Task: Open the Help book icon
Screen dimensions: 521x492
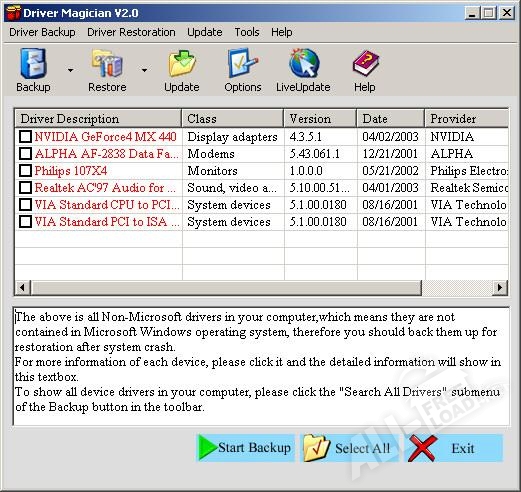Action: (365, 63)
